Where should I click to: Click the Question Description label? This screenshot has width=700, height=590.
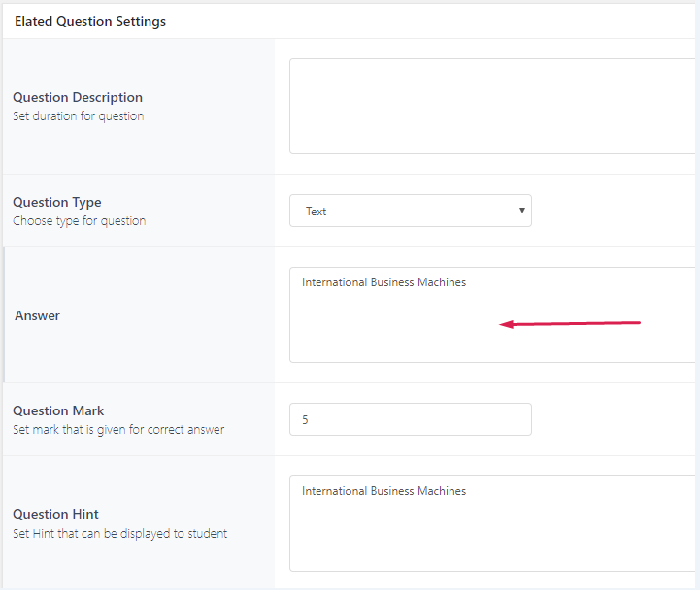tap(78, 97)
